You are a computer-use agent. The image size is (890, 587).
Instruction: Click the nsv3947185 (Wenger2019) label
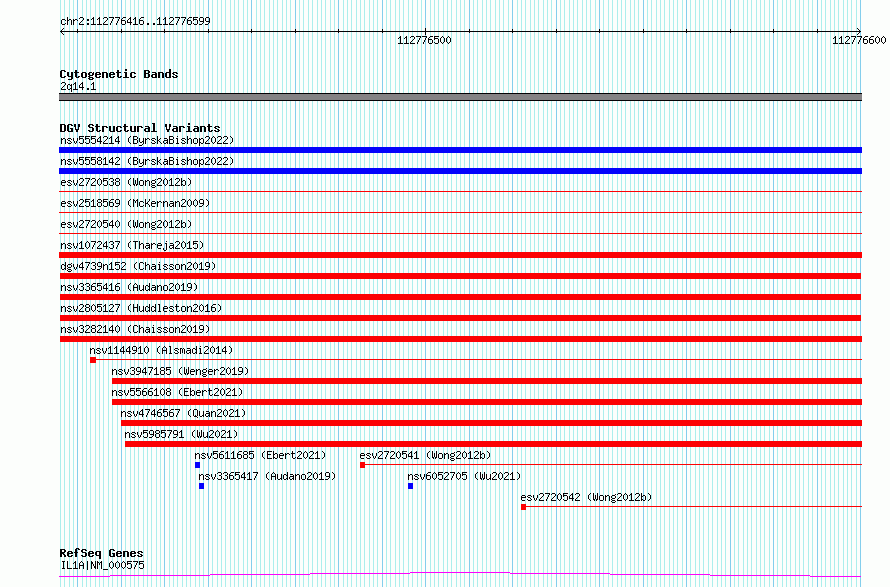click(x=180, y=371)
